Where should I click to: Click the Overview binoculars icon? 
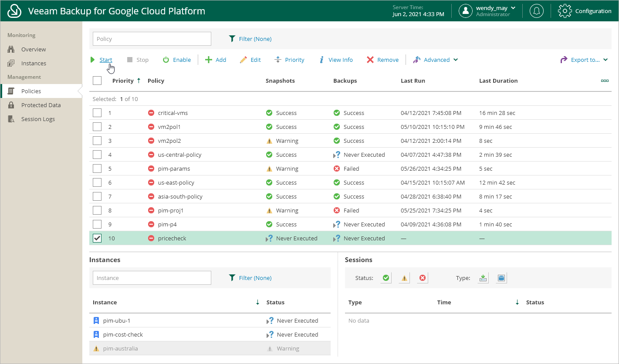pyautogui.click(x=11, y=49)
